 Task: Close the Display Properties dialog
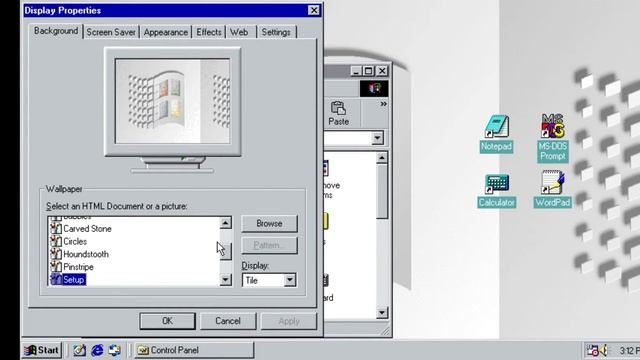pyautogui.click(x=313, y=10)
